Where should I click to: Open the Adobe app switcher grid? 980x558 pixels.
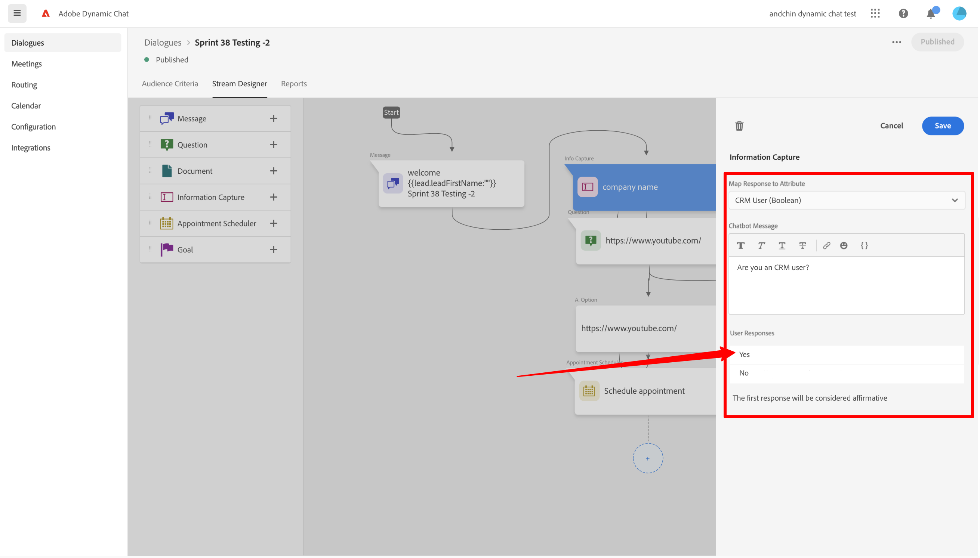tap(875, 13)
